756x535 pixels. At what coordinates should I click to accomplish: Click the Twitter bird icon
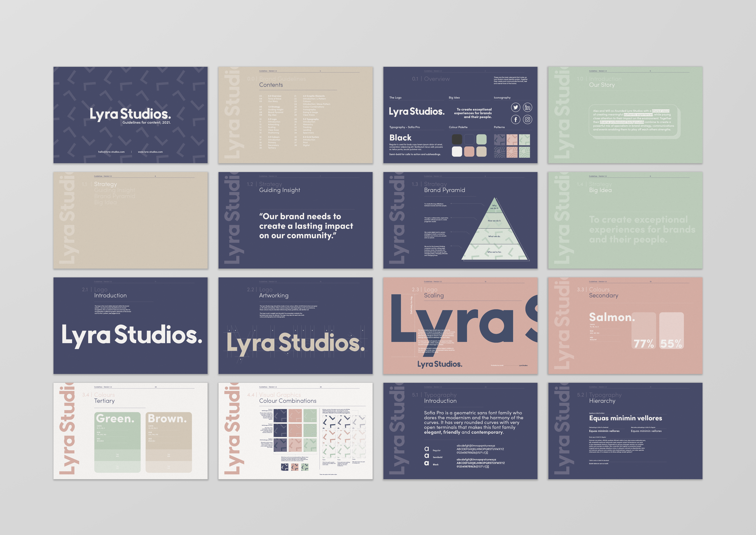(516, 107)
